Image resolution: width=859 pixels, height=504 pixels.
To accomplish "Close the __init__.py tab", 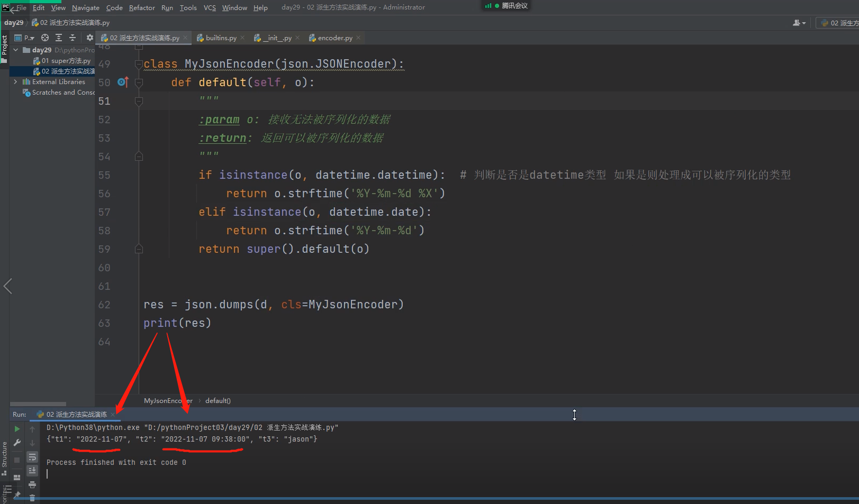I will (297, 38).
